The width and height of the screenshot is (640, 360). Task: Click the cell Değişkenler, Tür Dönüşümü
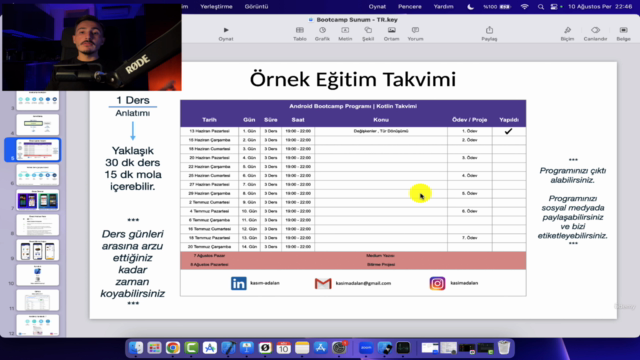381,131
